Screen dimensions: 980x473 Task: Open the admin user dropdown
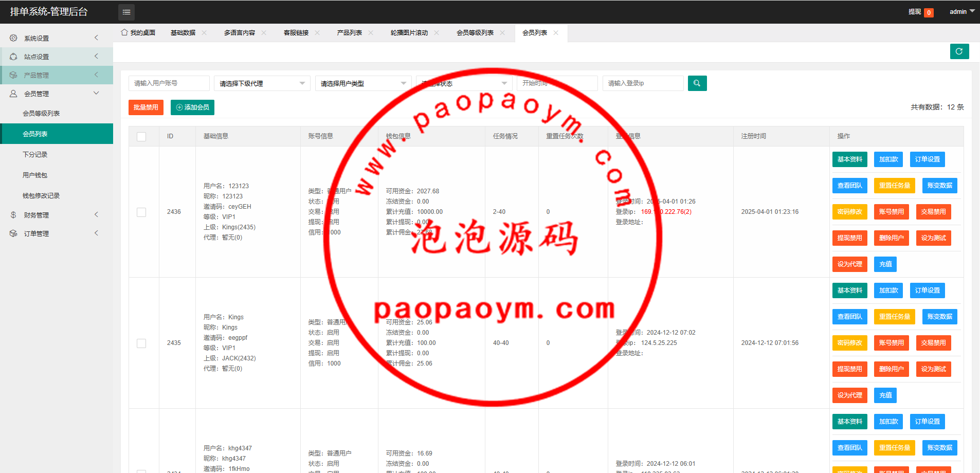962,11
